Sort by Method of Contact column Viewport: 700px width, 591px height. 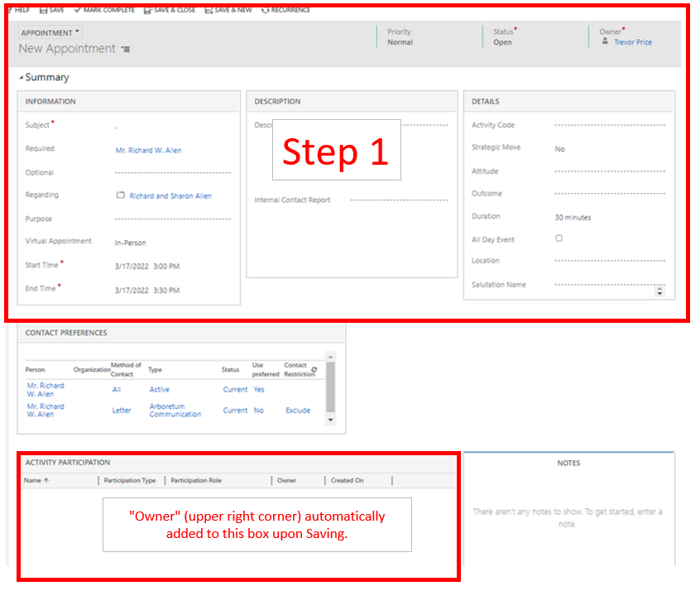(125, 369)
